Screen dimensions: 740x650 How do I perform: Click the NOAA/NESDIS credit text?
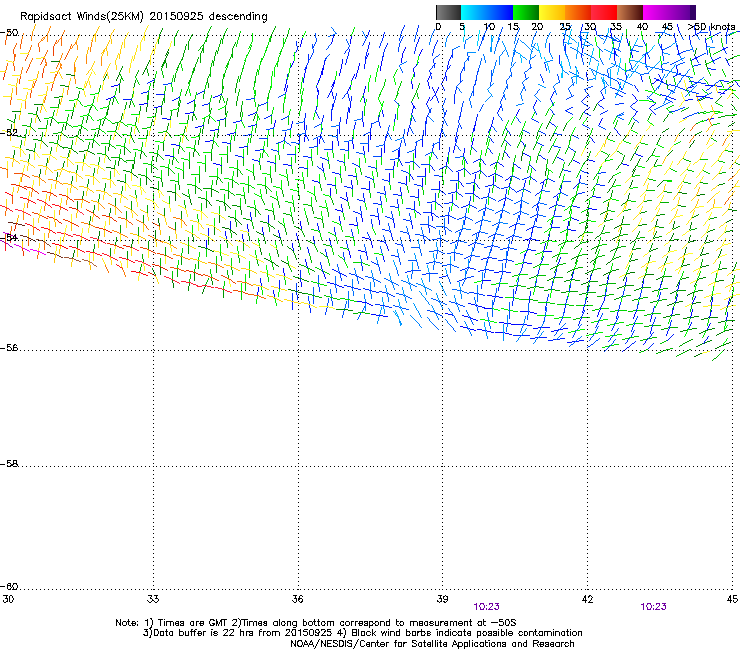(x=432, y=644)
